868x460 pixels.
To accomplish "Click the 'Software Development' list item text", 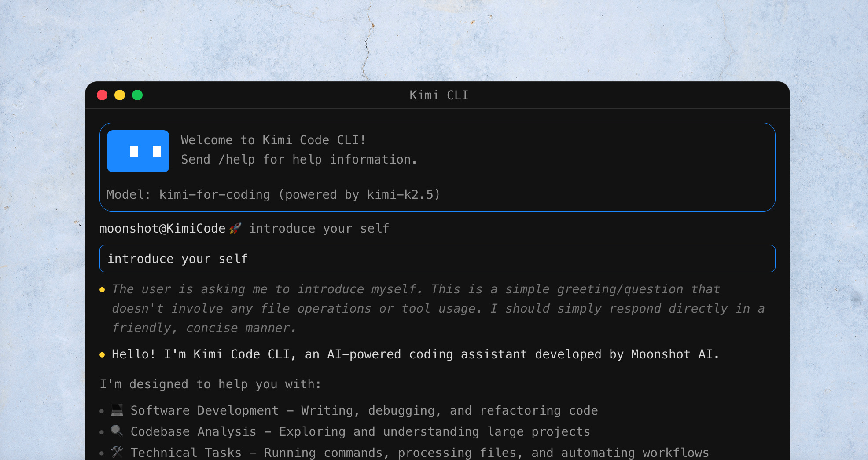I will 364,410.
